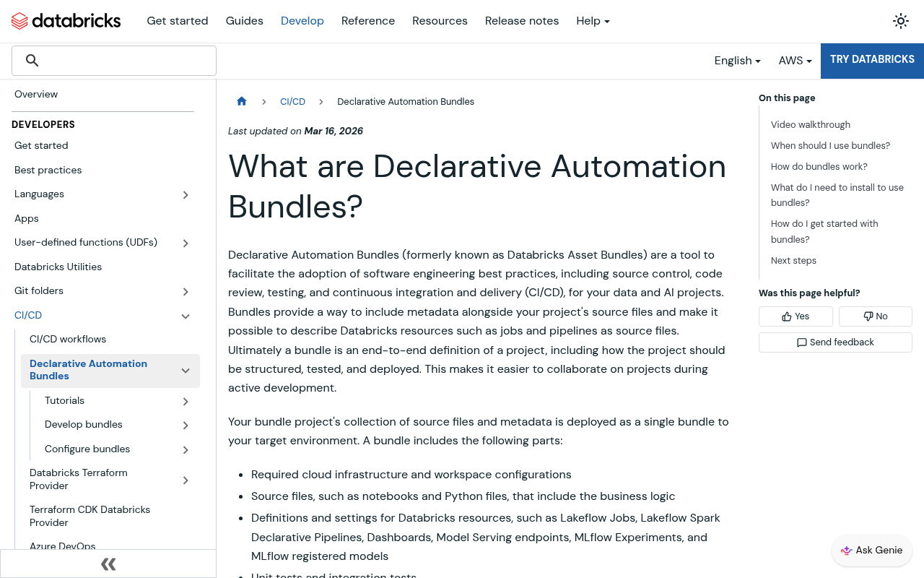Screen dimensions: 924x578
Task: Open Terraform CDK Databricks Provider link
Action: [x=90, y=516]
